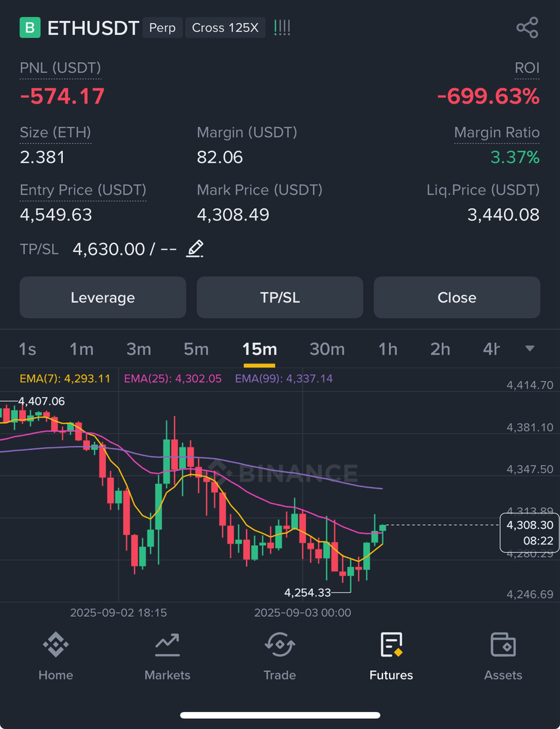Tap the ETHUSDT symbol title
The image size is (560, 729).
pyautogui.click(x=93, y=28)
